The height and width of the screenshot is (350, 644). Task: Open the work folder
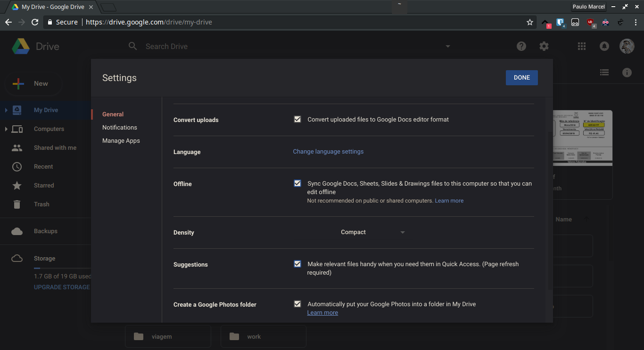click(x=264, y=336)
